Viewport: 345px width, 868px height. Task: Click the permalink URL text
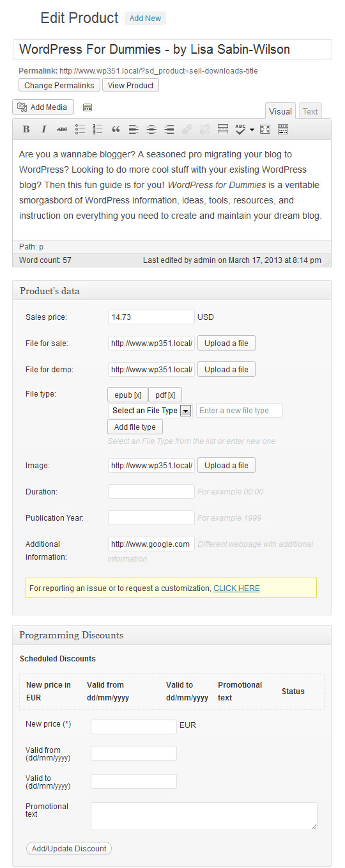(158, 71)
